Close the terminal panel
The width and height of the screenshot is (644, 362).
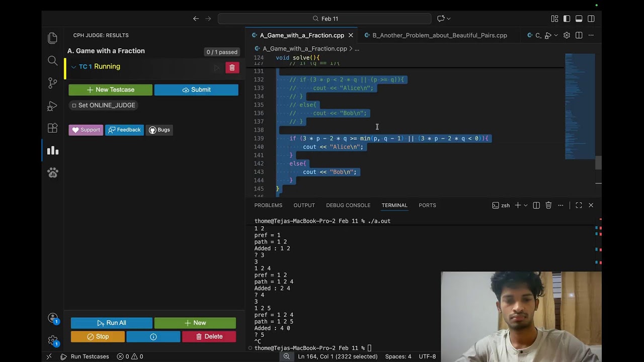point(591,205)
